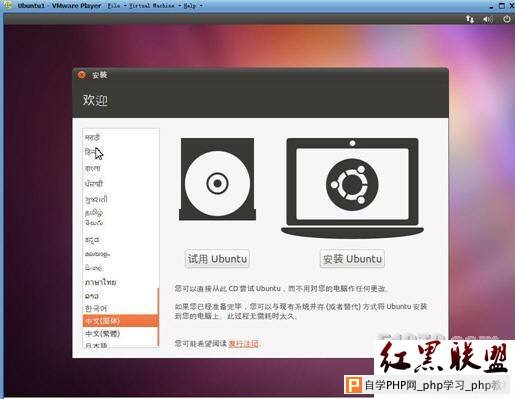Select ಕನ್ನಡ in the language list

click(120, 240)
